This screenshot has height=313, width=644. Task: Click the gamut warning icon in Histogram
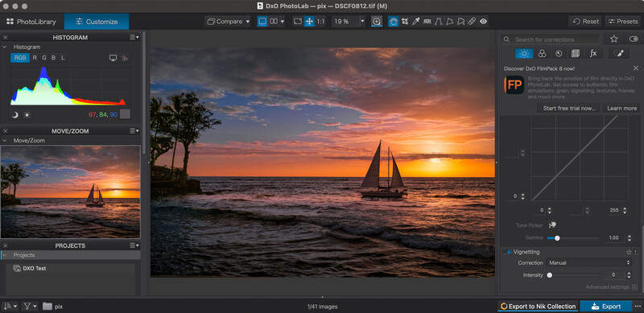[125, 58]
